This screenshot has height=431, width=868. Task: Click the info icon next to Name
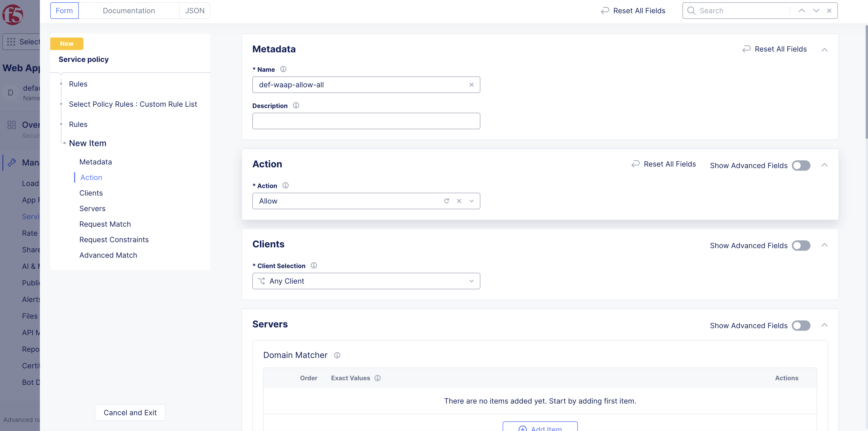point(283,69)
